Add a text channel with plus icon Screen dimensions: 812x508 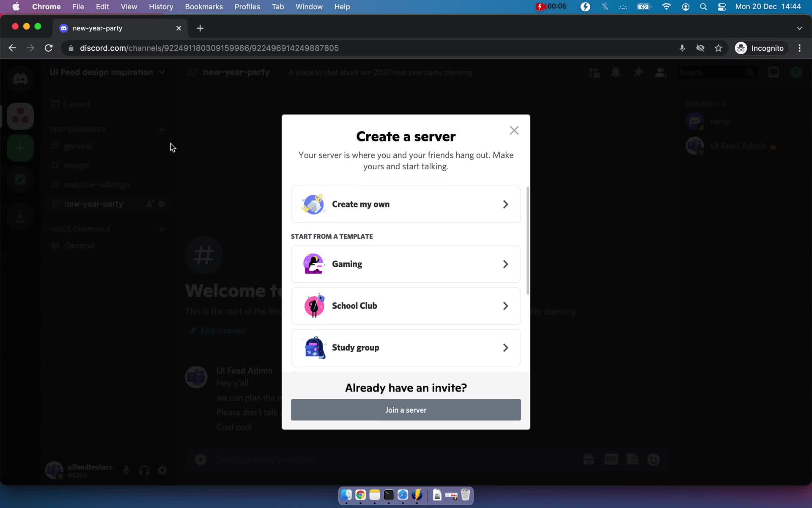point(162,130)
